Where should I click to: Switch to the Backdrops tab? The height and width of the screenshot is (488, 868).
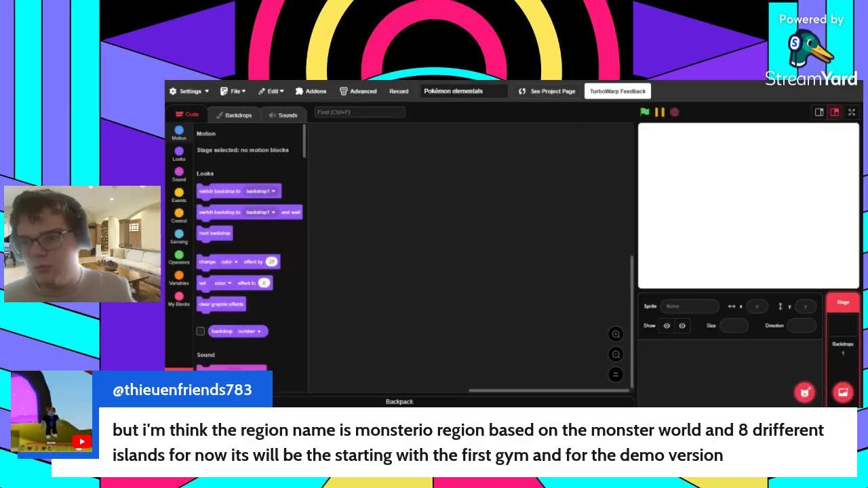233,115
